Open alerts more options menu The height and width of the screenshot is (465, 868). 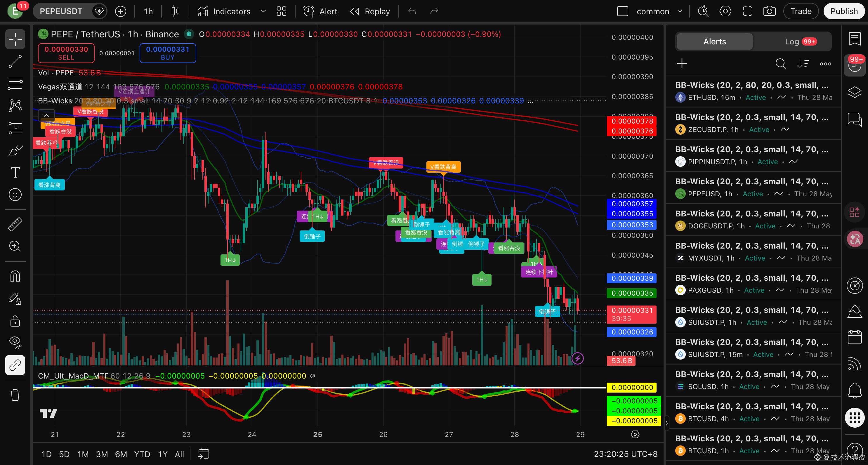(x=825, y=63)
